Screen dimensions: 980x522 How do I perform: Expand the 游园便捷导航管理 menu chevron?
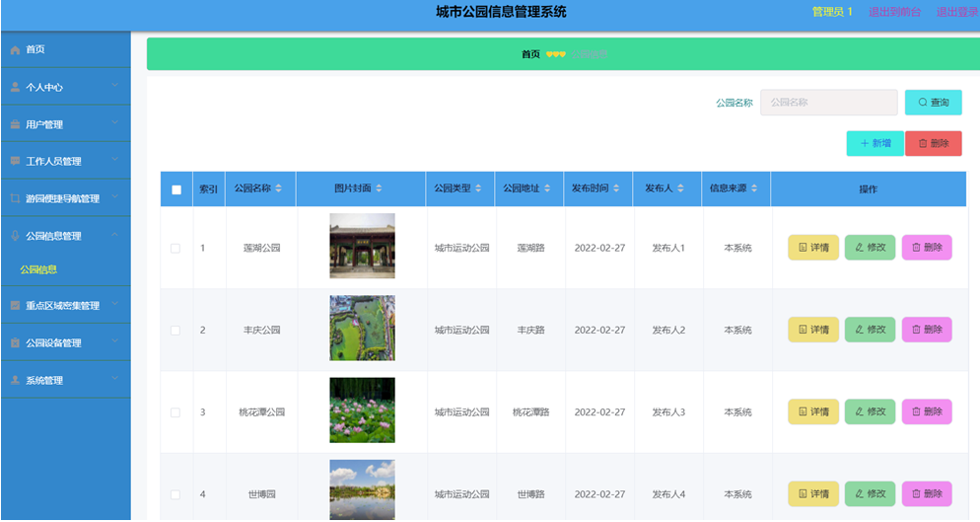pyautogui.click(x=115, y=197)
